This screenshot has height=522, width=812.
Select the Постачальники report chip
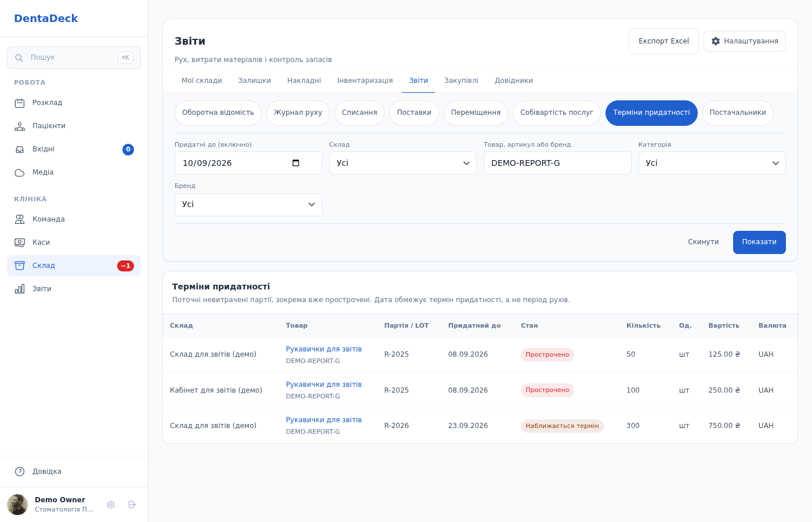(738, 113)
